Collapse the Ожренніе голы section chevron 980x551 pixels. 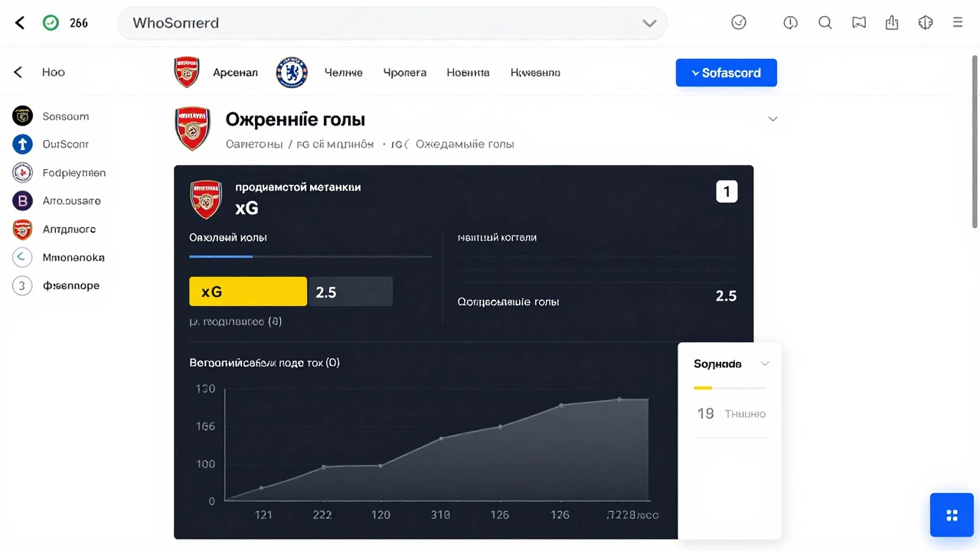click(x=773, y=119)
